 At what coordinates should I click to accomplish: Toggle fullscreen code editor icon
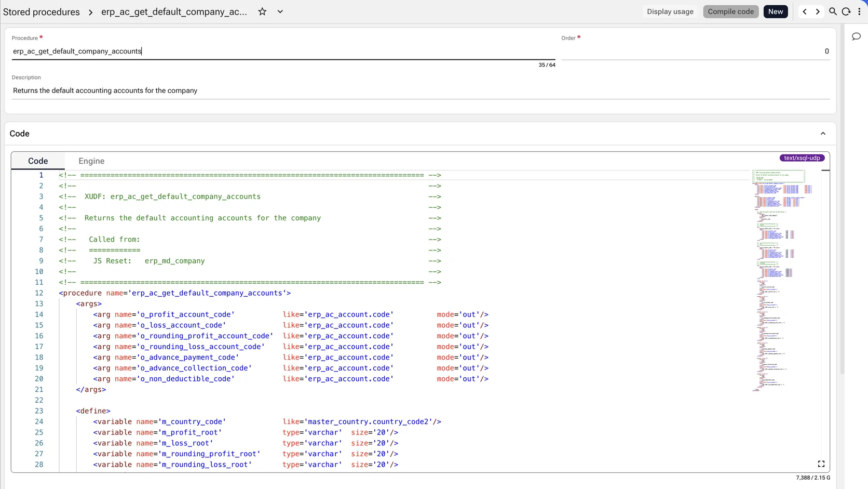[x=821, y=464]
